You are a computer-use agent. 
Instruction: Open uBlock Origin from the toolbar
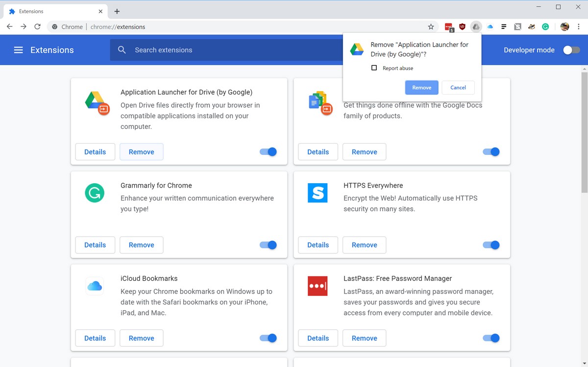tap(462, 26)
